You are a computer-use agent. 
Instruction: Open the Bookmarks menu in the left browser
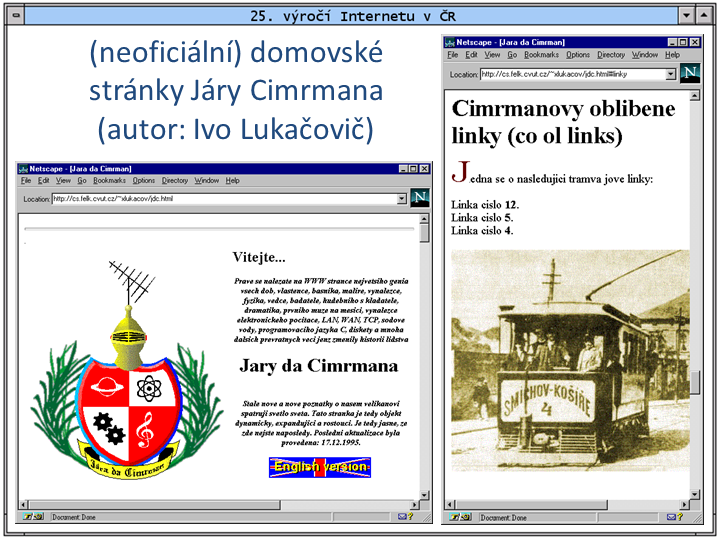110,181
